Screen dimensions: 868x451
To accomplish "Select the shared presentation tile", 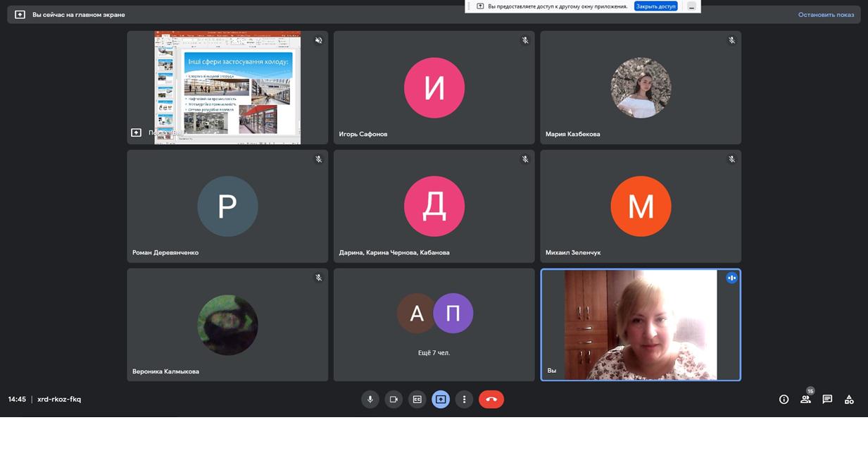I will [227, 87].
